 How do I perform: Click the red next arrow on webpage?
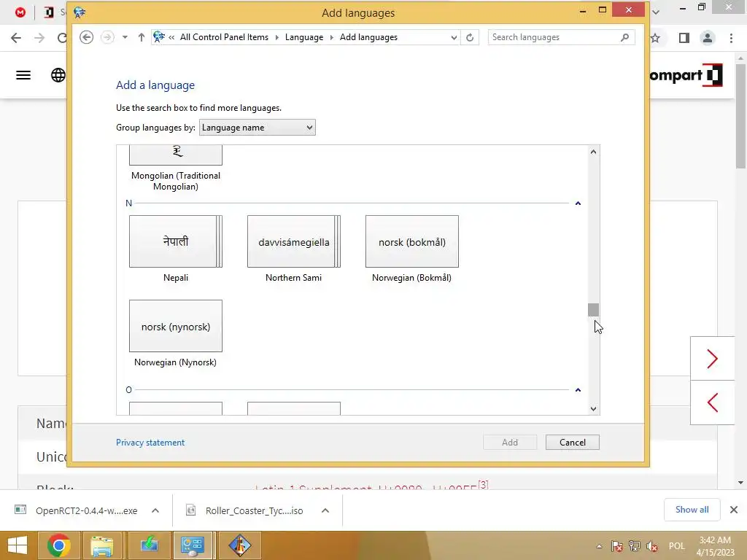click(712, 359)
